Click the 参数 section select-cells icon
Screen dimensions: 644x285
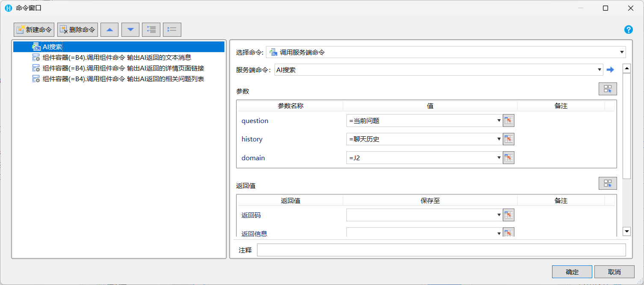[x=608, y=89]
